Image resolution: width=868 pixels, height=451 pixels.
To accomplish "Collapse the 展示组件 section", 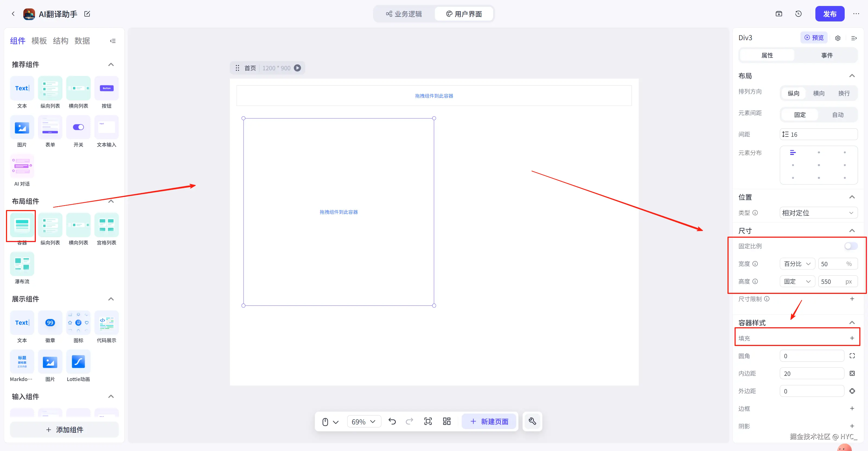I will 111,299.
